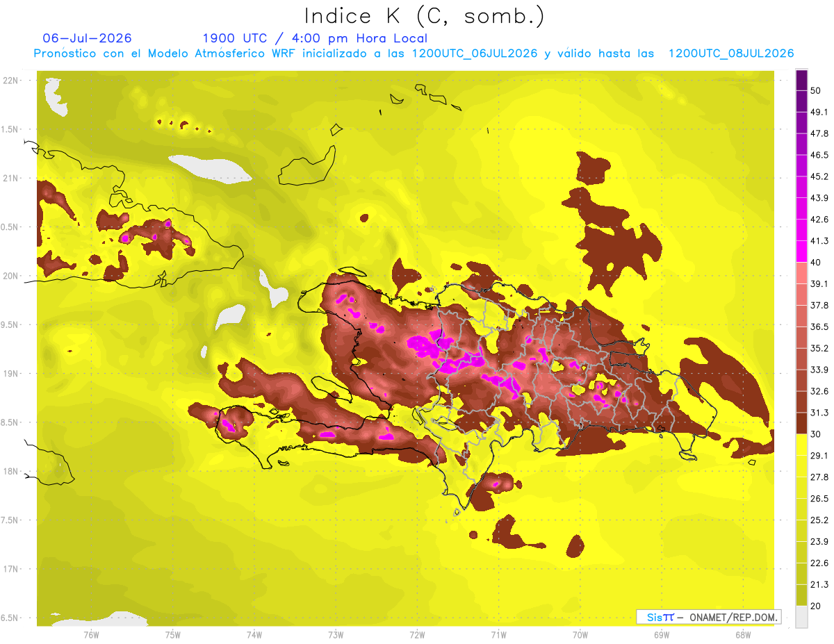Click the initialization time "1200UTC_06JUL2026"

(475, 53)
